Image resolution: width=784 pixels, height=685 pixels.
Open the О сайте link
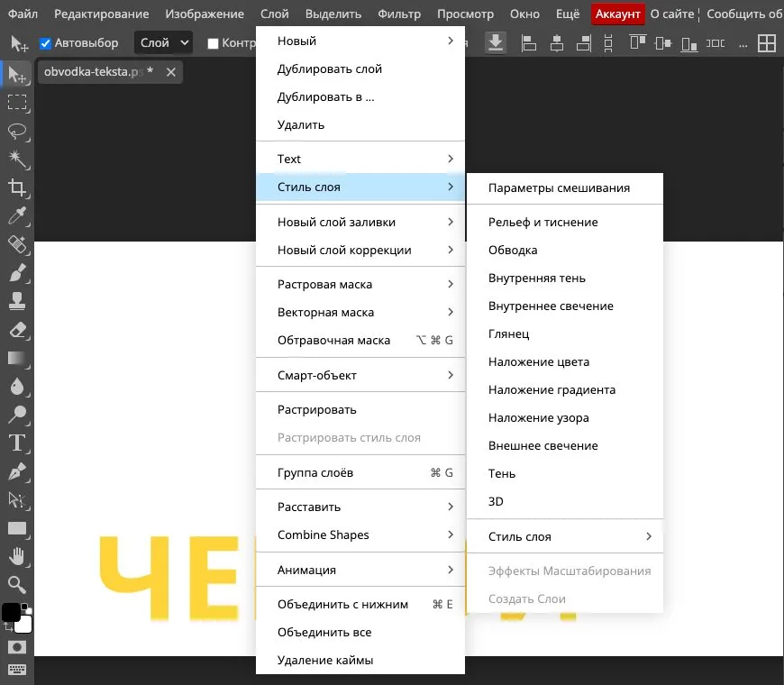[x=672, y=14]
